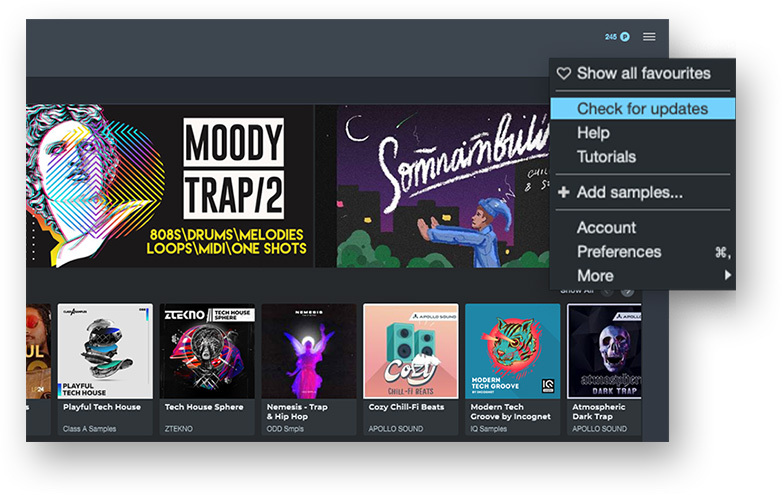Select Check for updates

point(642,109)
